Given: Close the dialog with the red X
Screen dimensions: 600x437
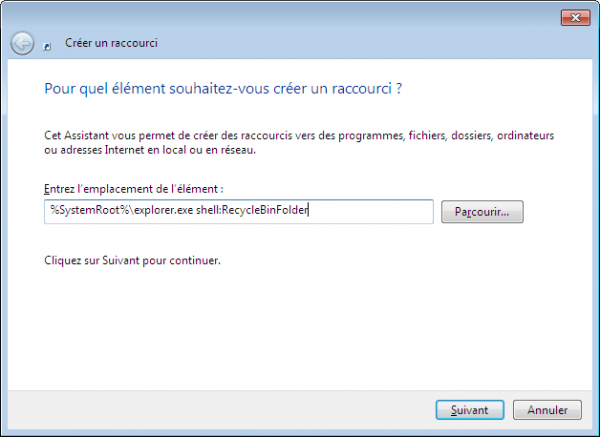Looking at the screenshot, I should [x=576, y=18].
